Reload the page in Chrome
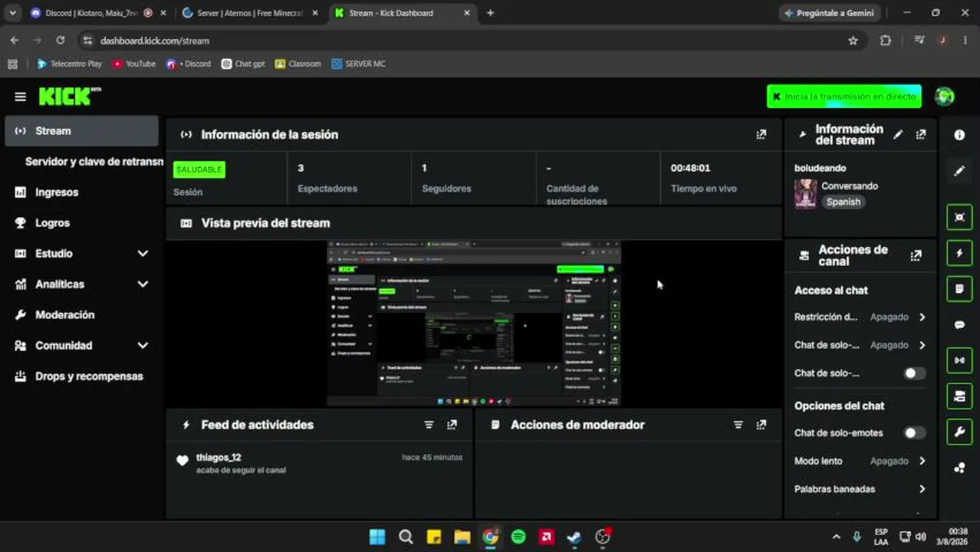This screenshot has width=980, height=552. tap(61, 41)
